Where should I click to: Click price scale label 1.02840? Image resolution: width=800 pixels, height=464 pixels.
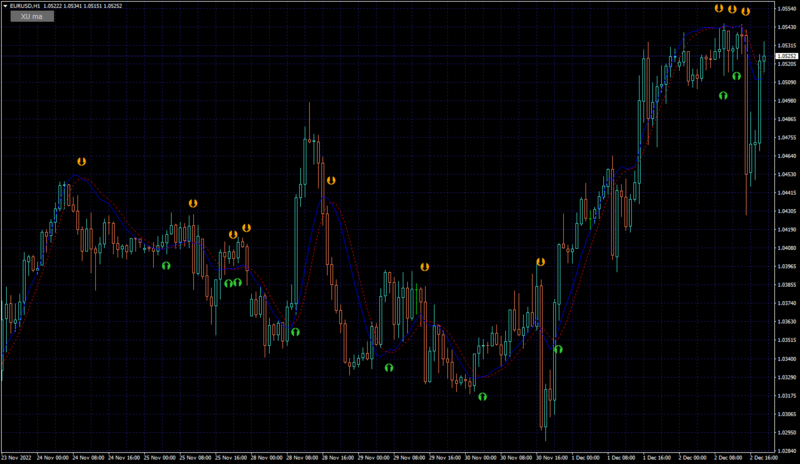point(787,451)
